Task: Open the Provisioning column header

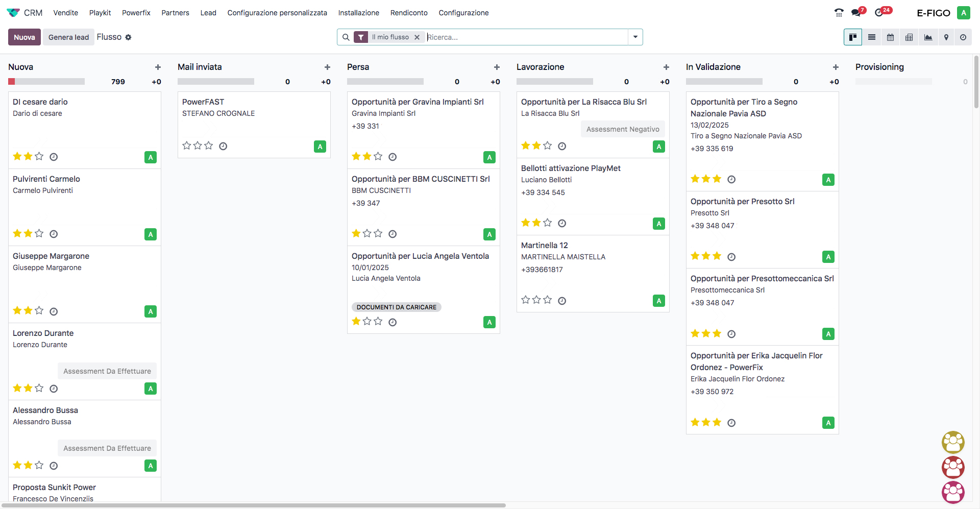Action: click(879, 67)
